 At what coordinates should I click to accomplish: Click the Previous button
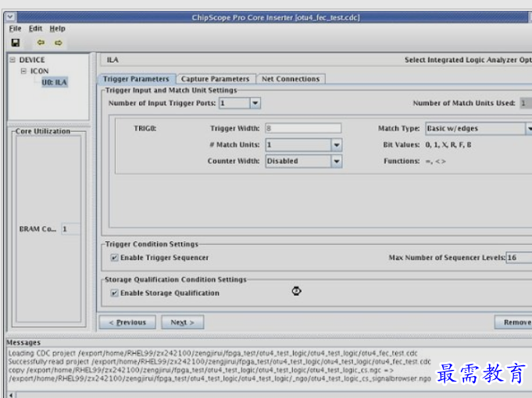click(x=127, y=322)
